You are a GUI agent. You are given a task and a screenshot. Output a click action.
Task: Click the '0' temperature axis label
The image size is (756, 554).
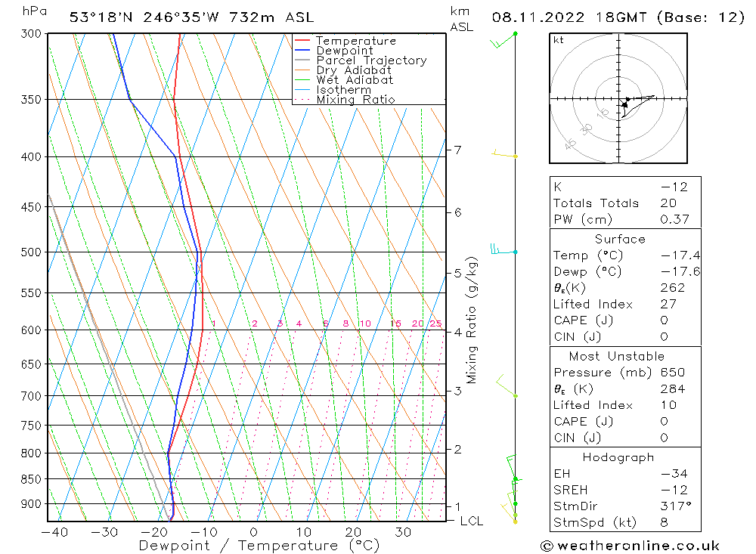coord(253,532)
